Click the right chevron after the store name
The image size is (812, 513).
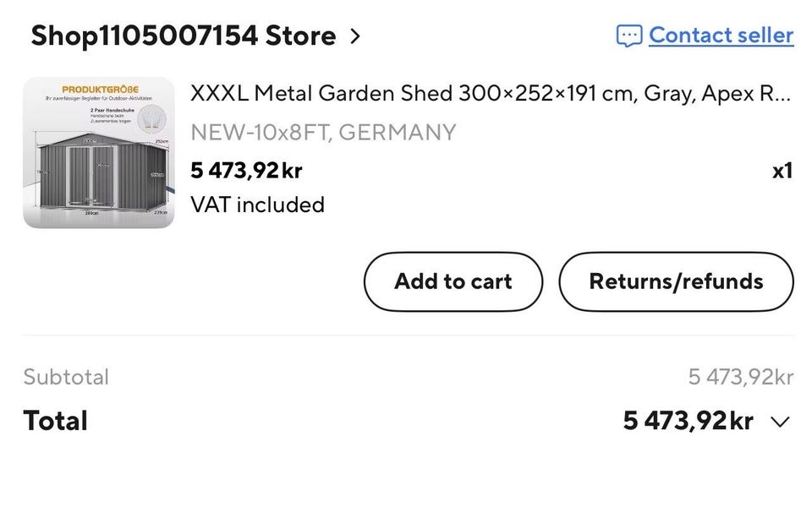(354, 36)
